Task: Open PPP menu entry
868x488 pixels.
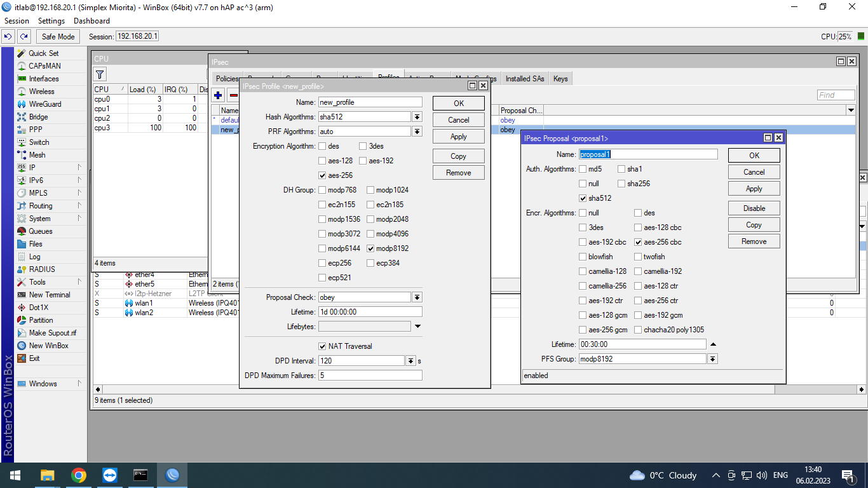Action: click(36, 130)
